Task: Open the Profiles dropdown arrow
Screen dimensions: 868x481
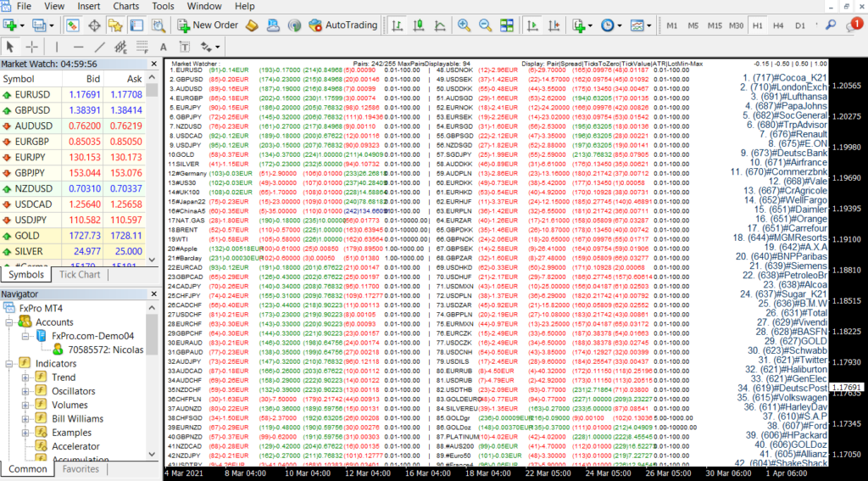Action: click(x=52, y=25)
